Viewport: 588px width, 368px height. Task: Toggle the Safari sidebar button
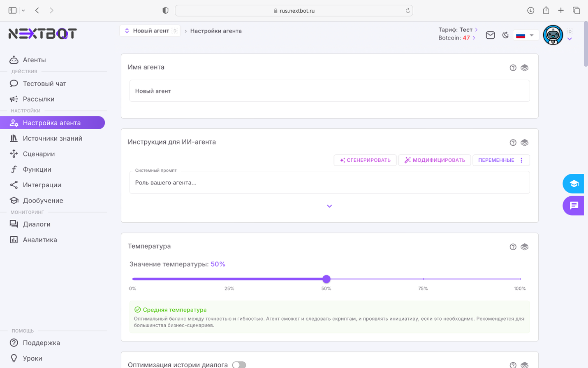point(13,10)
